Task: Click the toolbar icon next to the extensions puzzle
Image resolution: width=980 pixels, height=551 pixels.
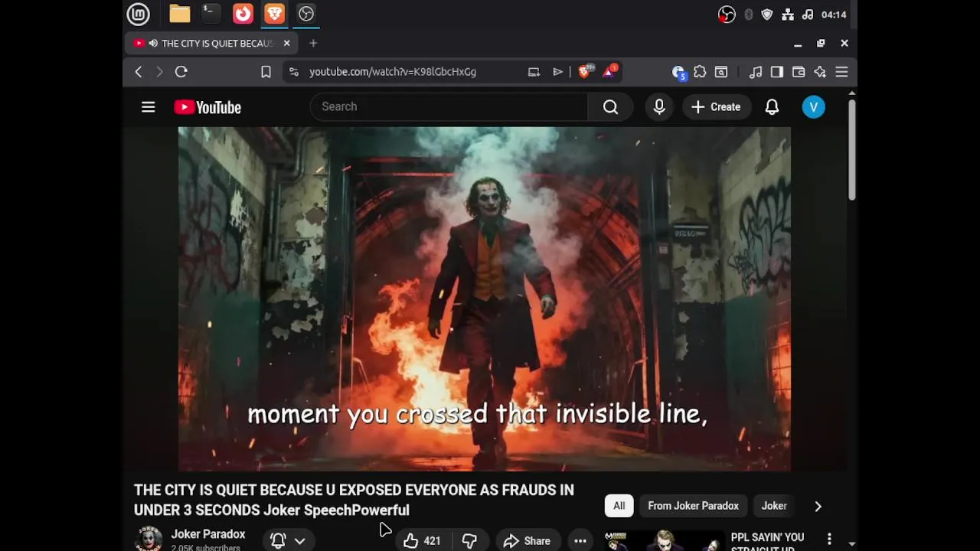Action: (721, 72)
